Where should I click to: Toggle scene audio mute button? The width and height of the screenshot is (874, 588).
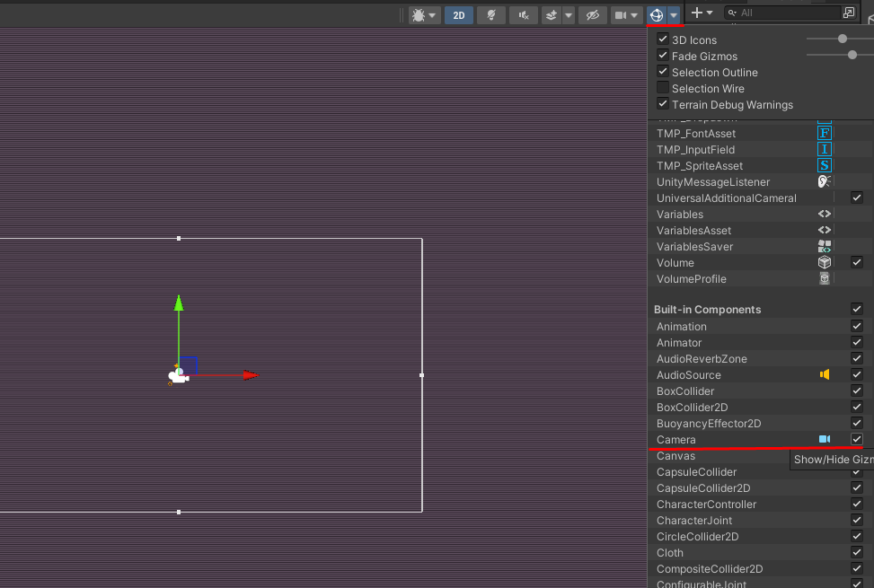coord(523,15)
